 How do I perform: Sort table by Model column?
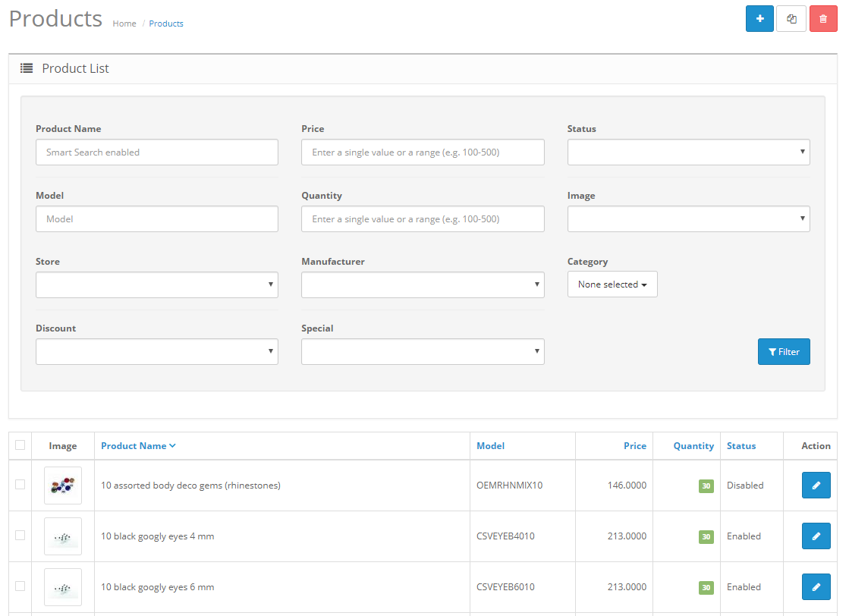pos(491,445)
